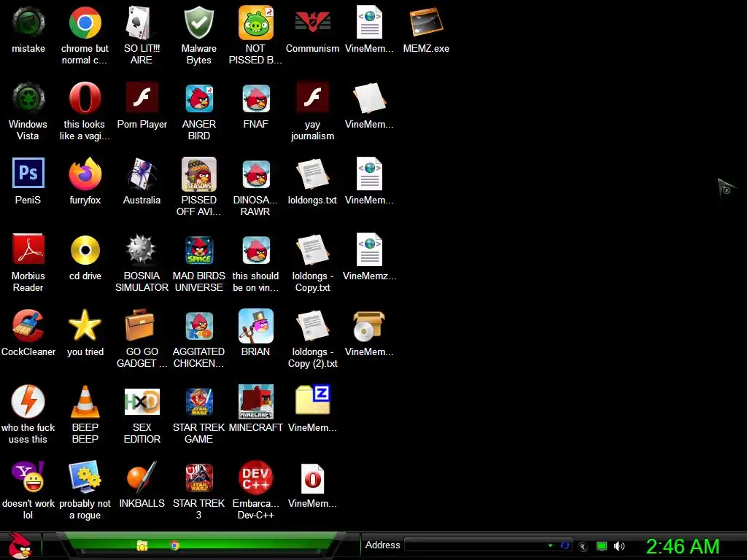Select the FNAF Angry Birds icon
Screen dimensions: 747x560
256,98
